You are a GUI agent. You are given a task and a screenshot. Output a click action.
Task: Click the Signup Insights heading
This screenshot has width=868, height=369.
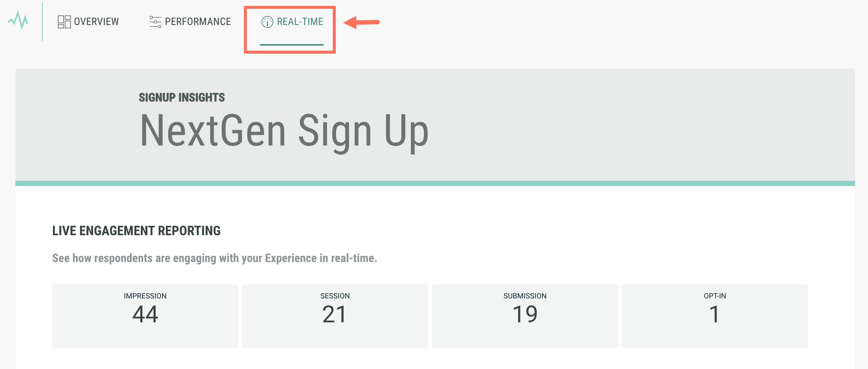tap(181, 97)
